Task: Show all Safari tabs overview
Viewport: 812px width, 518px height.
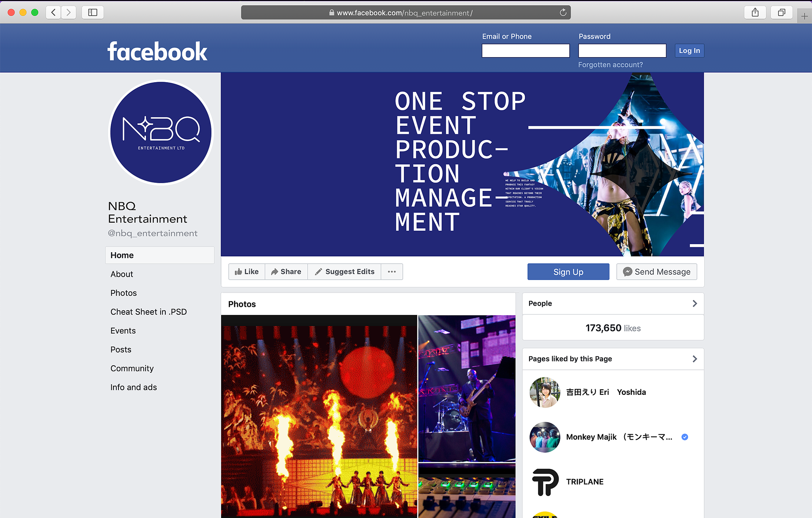Action: 782,12
